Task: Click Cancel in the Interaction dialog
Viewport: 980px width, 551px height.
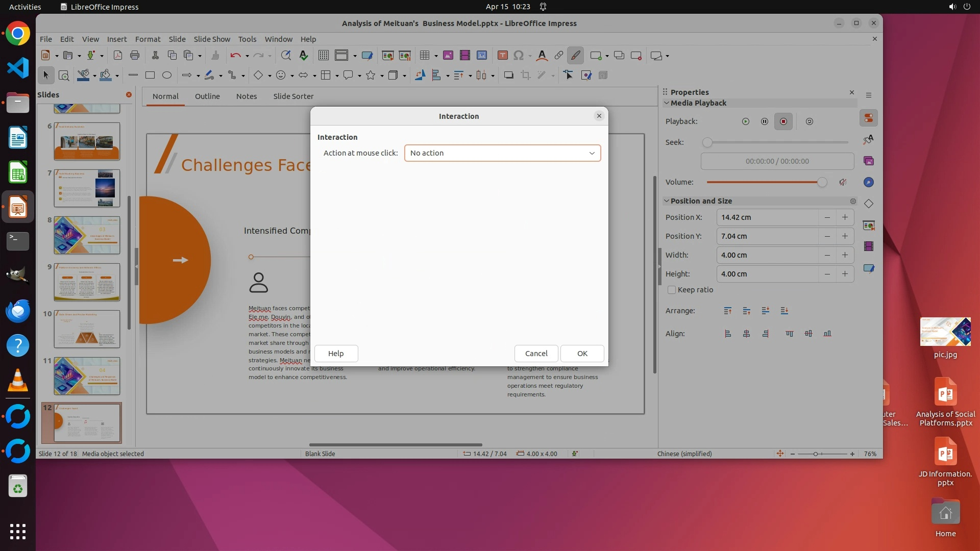Action: pyautogui.click(x=536, y=354)
